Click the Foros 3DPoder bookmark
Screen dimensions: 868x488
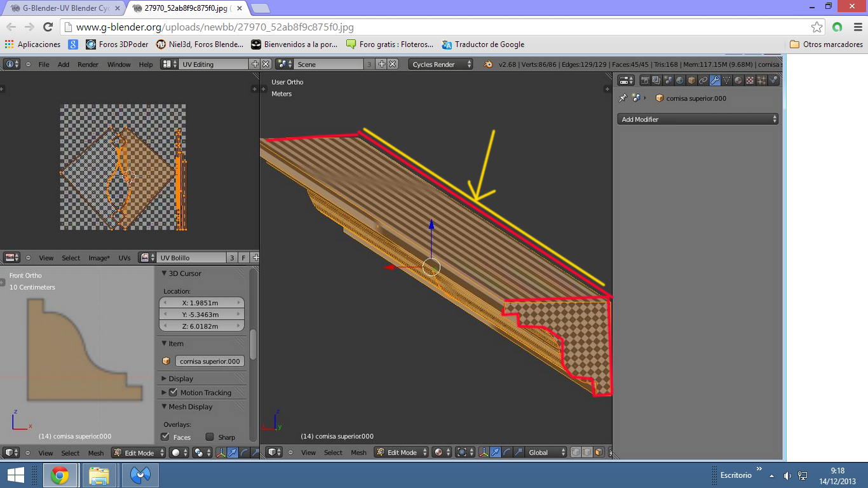[117, 44]
